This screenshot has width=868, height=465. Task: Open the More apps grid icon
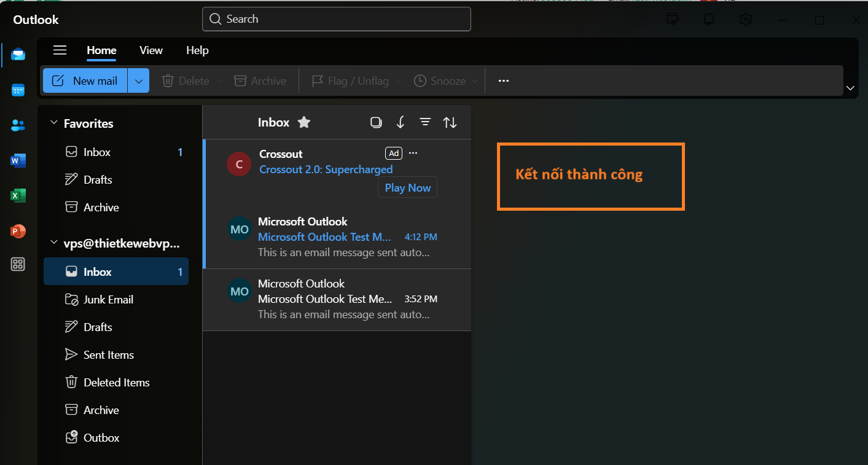coord(18,265)
